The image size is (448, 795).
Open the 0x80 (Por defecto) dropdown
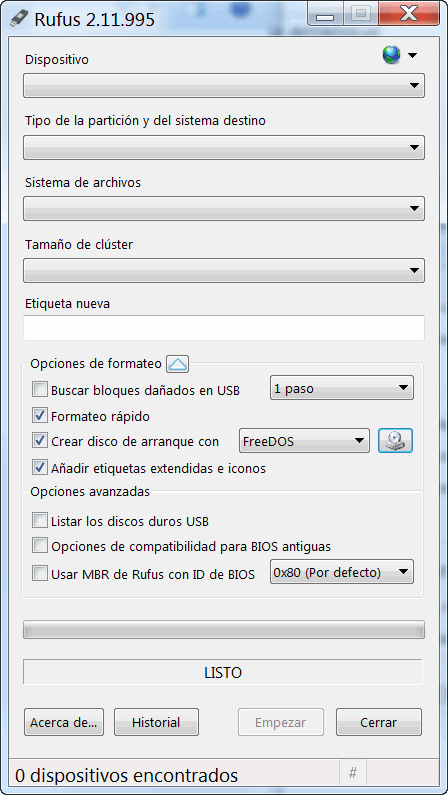pos(342,572)
